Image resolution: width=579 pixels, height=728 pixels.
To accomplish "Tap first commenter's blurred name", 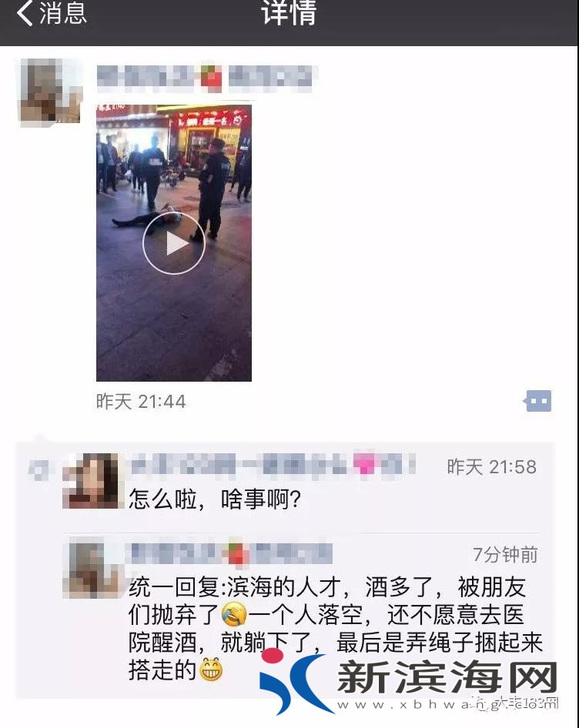I will [273, 464].
